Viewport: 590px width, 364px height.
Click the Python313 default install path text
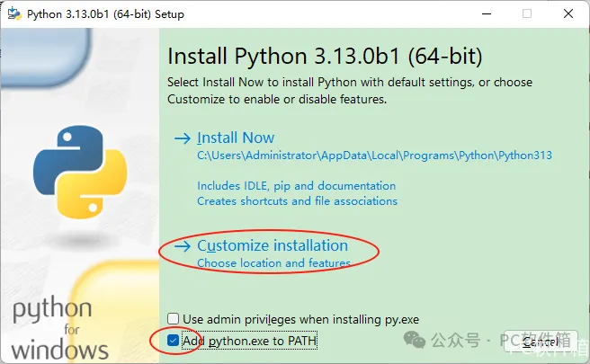(374, 155)
